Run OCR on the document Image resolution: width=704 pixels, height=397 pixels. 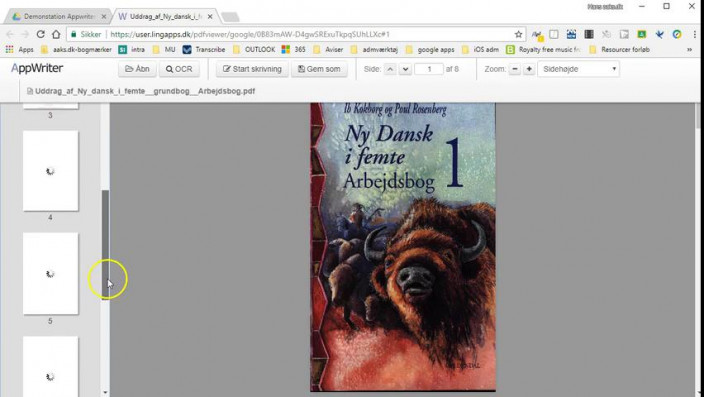[x=179, y=69]
